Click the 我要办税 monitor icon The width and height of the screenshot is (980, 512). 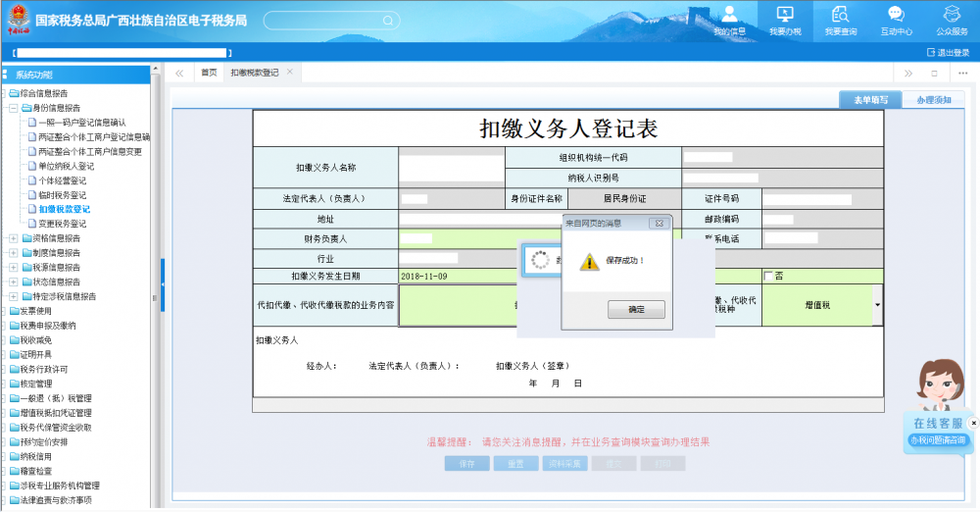(784, 14)
